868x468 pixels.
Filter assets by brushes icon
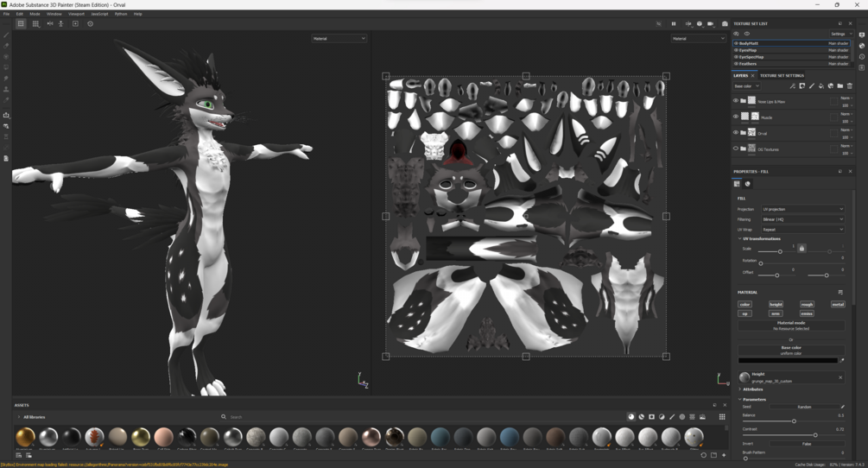point(672,416)
